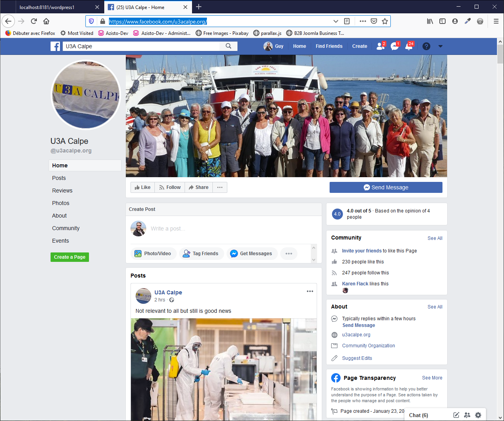Click green Create a Page button
504x421 pixels.
70,257
